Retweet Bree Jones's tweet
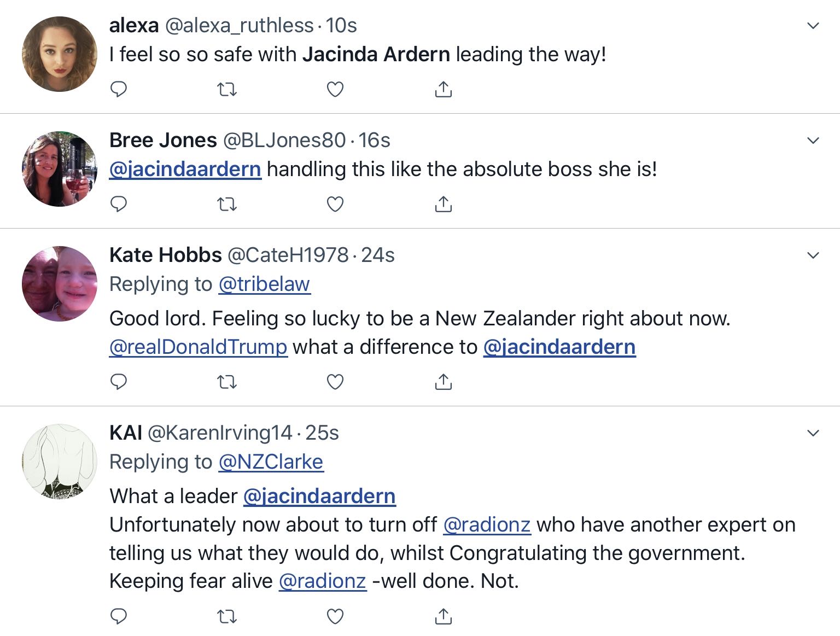 [x=227, y=204]
